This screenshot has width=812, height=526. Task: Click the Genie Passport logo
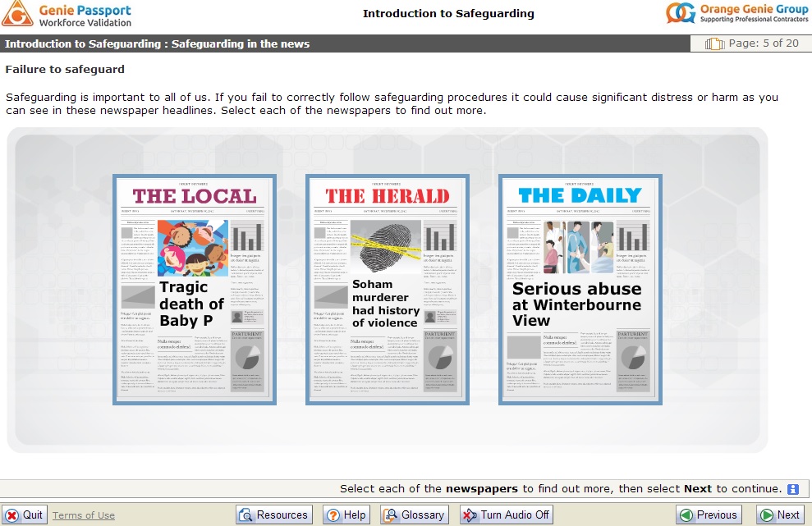[x=67, y=14]
